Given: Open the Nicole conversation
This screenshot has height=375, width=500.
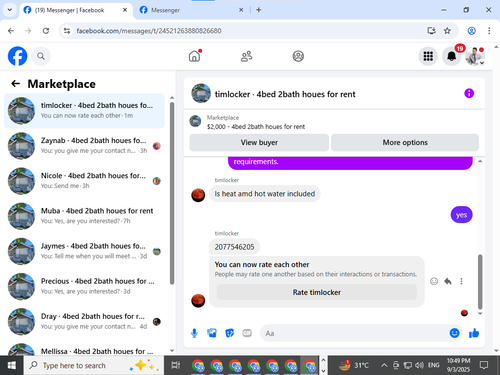Looking at the screenshot, I should click(84, 181).
